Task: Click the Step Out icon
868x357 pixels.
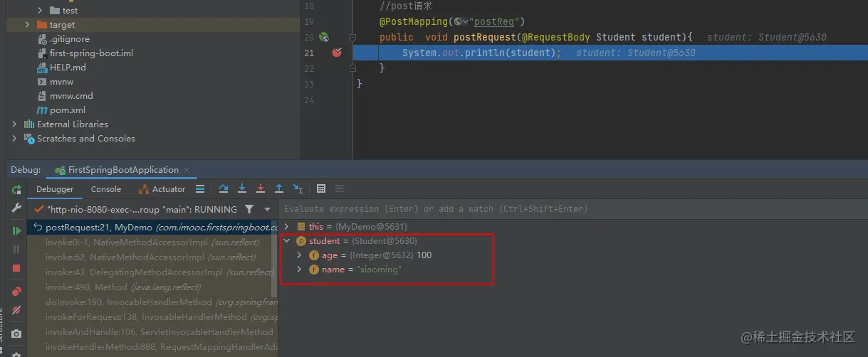Action: click(279, 189)
